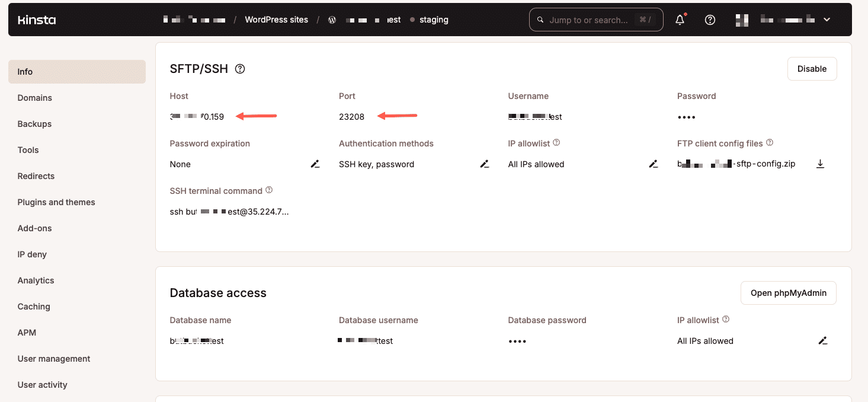Expand the user account dropdown chevron
This screenshot has height=402, width=868.
(827, 20)
